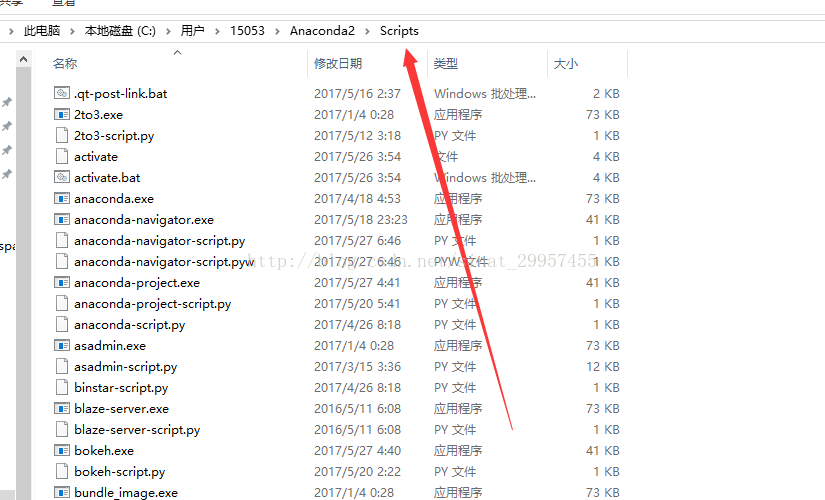This screenshot has height=500, width=825.
Task: Click the sidebar scroll-up arrow
Action: pos(23,59)
